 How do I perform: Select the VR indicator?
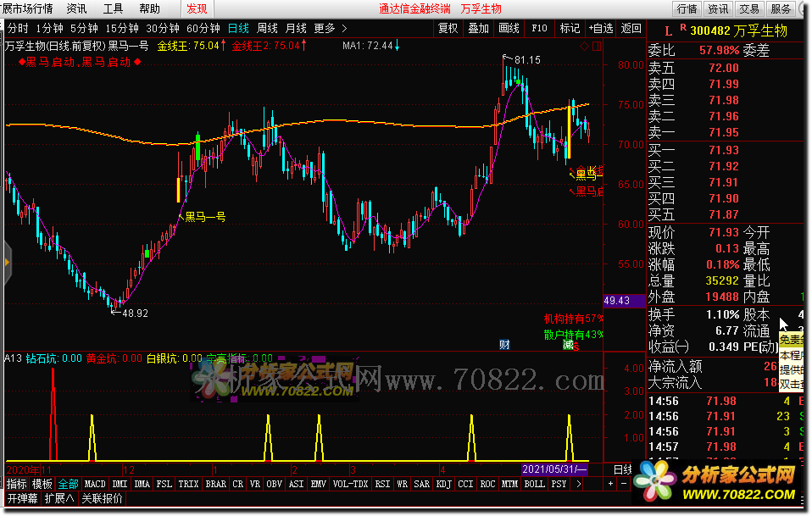pos(255,484)
